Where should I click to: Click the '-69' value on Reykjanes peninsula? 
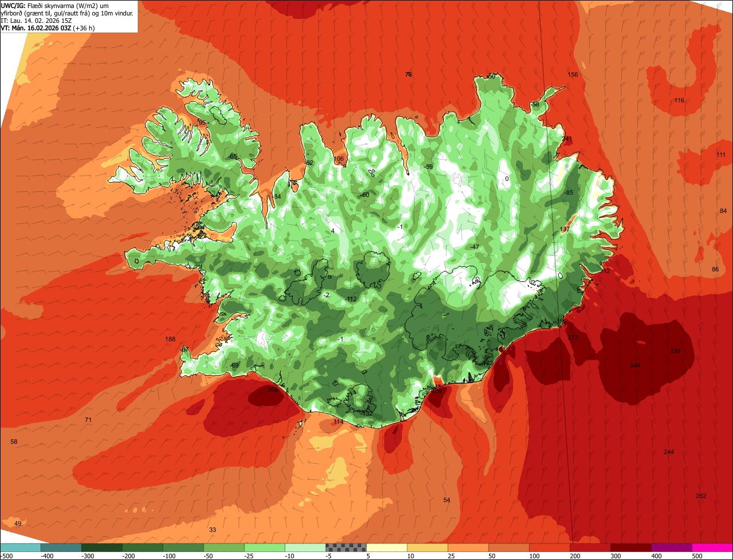(x=234, y=365)
